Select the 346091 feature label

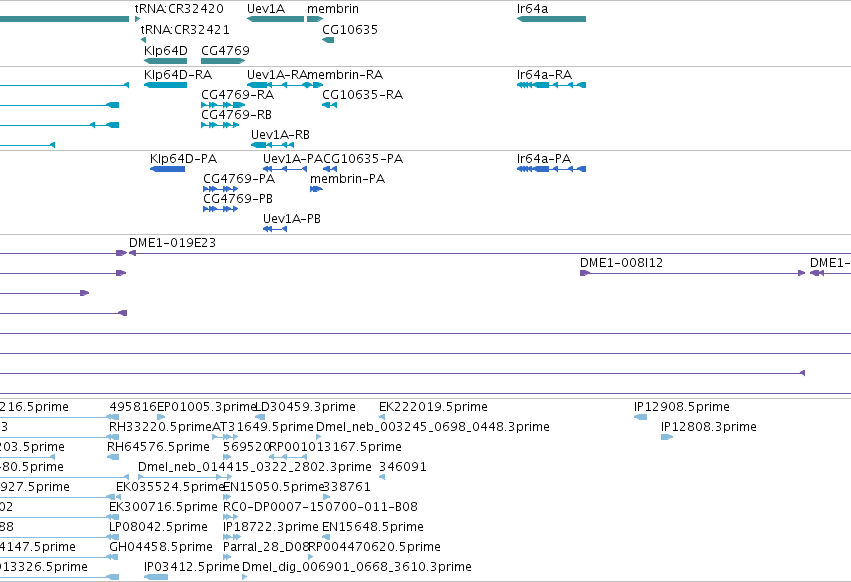[x=403, y=467]
